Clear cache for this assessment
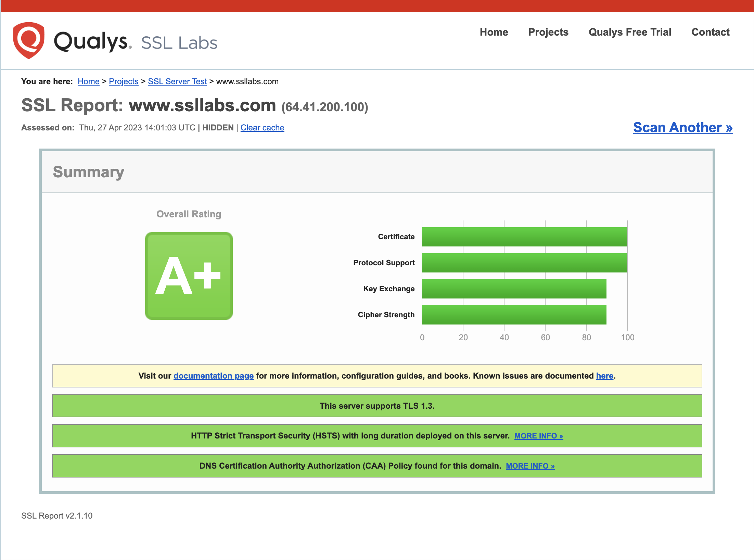 click(262, 127)
